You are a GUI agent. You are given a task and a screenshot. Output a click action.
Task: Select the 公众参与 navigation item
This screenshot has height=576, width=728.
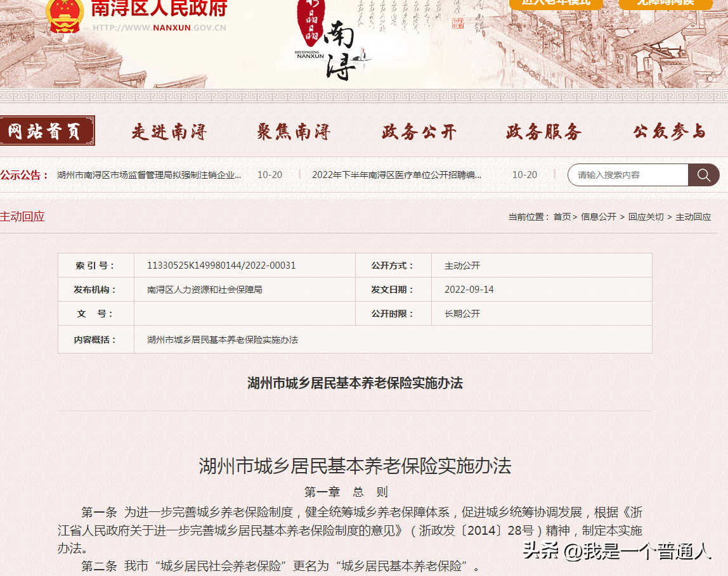coord(669,132)
